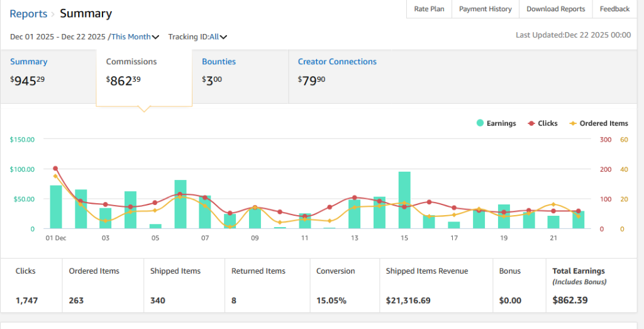Toggle Ordered Items series via legend label
The width and height of the screenshot is (644, 329).
click(x=603, y=123)
